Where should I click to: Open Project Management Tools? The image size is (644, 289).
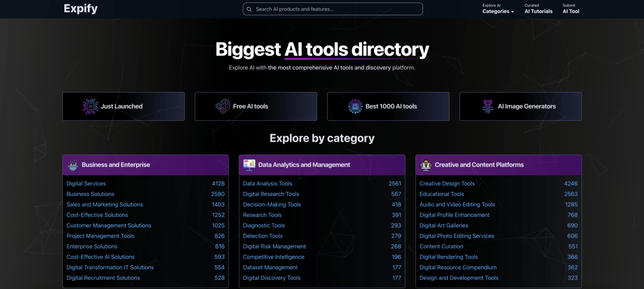point(100,236)
